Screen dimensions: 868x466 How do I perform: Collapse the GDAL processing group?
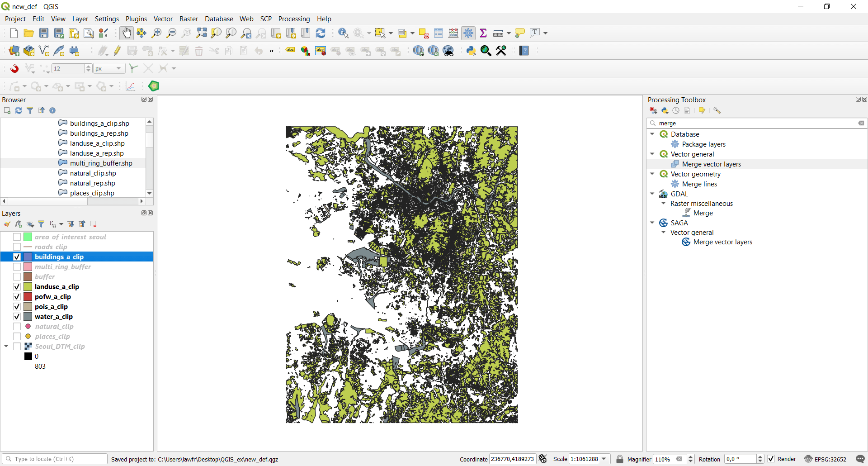click(652, 194)
